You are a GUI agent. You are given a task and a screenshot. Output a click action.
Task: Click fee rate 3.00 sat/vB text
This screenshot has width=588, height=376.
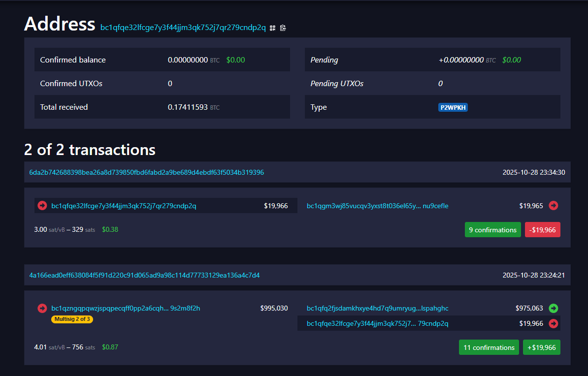click(50, 229)
